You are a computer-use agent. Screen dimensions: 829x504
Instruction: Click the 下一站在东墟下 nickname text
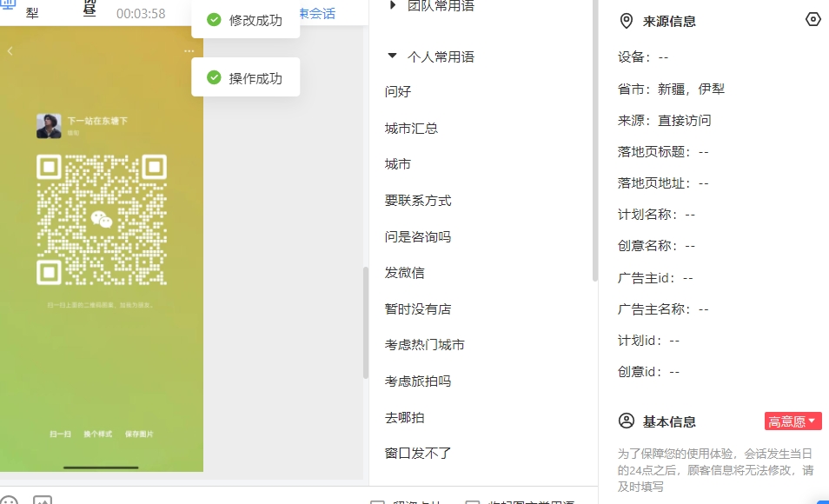point(97,121)
